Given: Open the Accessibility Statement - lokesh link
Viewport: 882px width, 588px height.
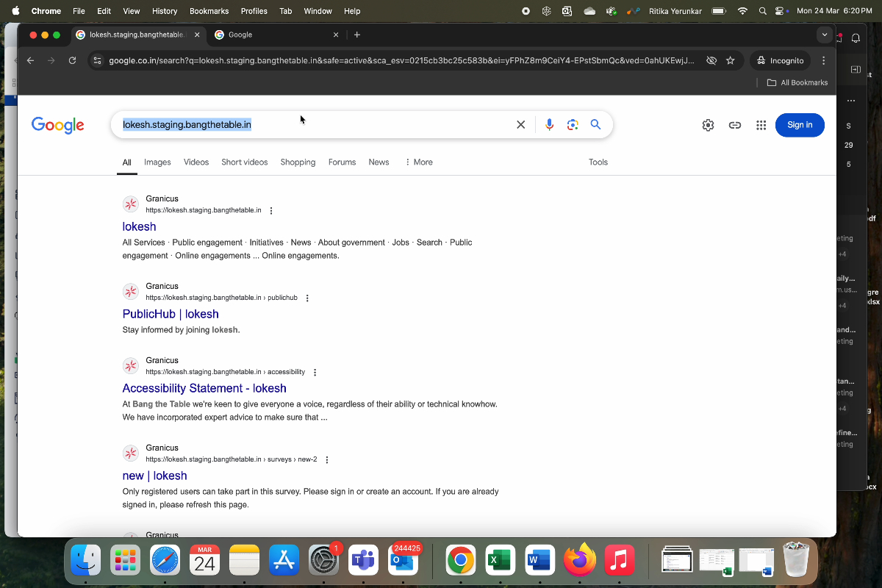Looking at the screenshot, I should [x=204, y=388].
